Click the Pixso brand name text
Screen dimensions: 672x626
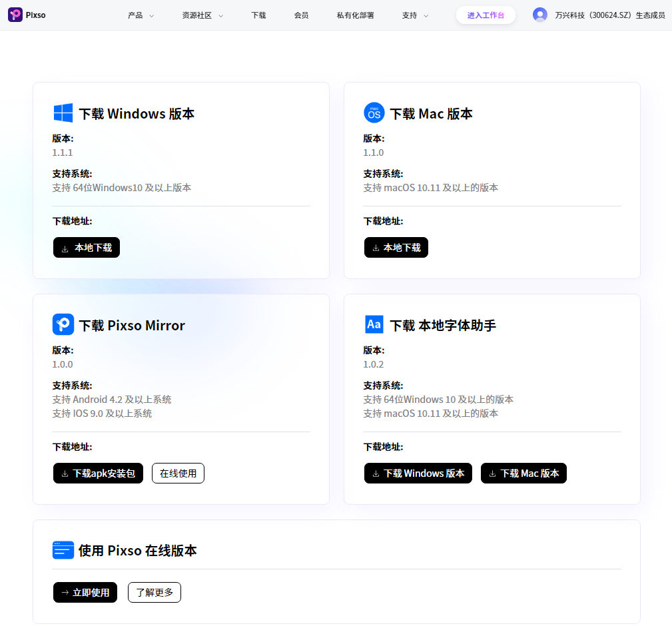tap(35, 15)
